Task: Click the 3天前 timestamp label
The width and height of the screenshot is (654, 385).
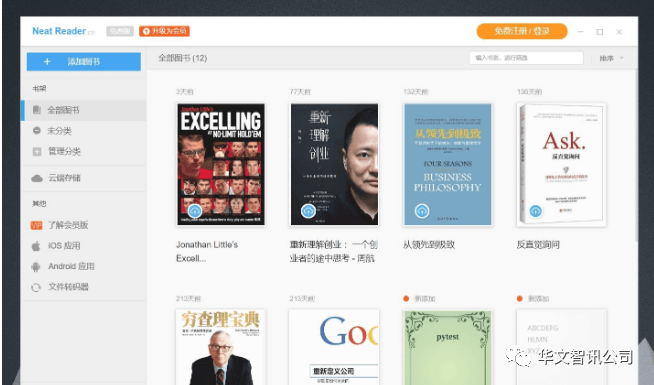Action: pos(184,92)
